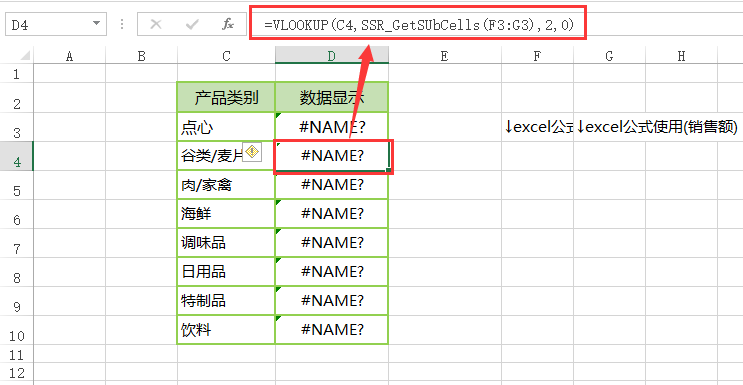Viewport: 743px width, 385px height.
Task: Select column C header
Action: 226,56
